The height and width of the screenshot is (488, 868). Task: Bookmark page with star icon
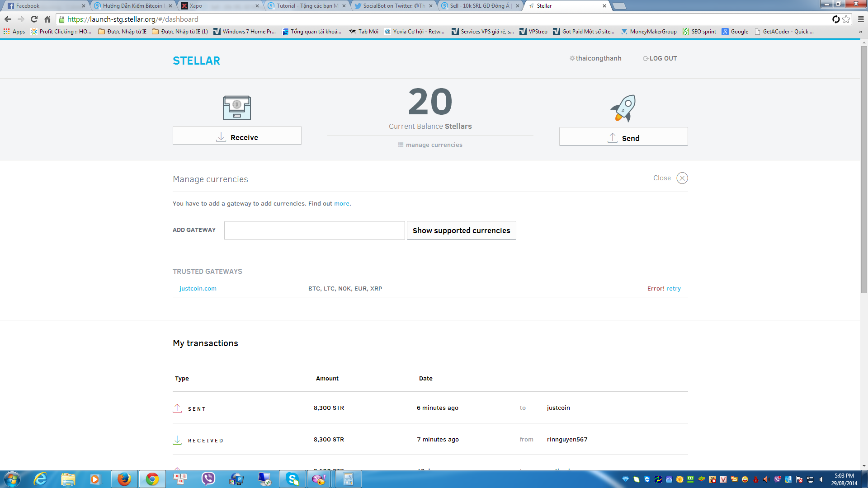[x=846, y=19]
